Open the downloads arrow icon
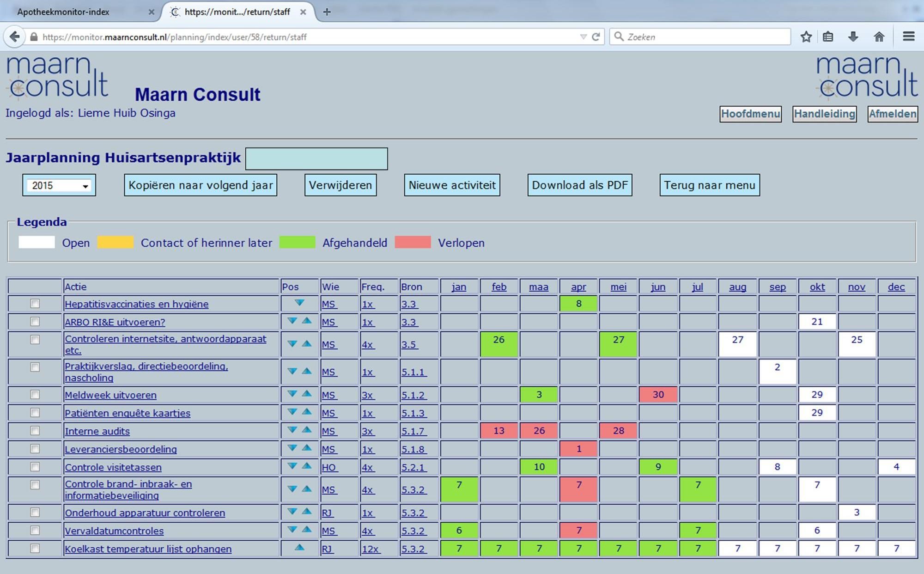The width and height of the screenshot is (924, 574). (x=853, y=37)
